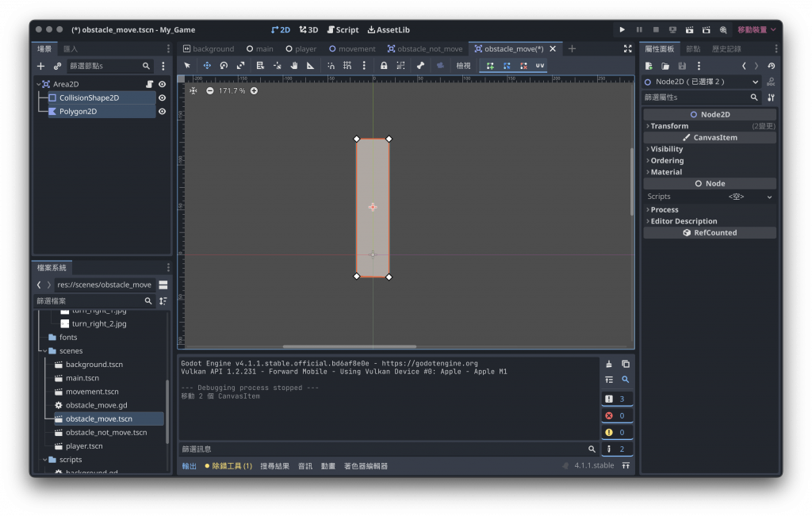Image resolution: width=812 pixels, height=516 pixels.
Task: Click zoom in plus next to 171.7 %
Action: click(254, 90)
